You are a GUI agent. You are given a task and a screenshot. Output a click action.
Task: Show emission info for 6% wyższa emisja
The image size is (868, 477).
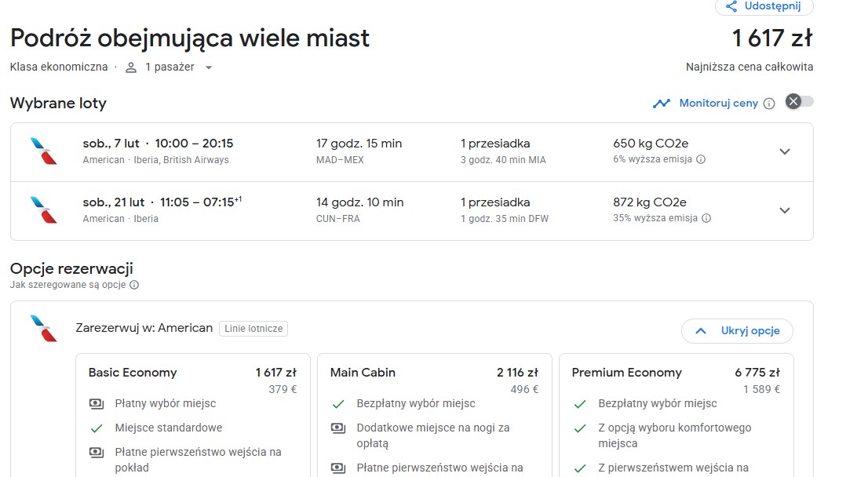[x=701, y=159]
